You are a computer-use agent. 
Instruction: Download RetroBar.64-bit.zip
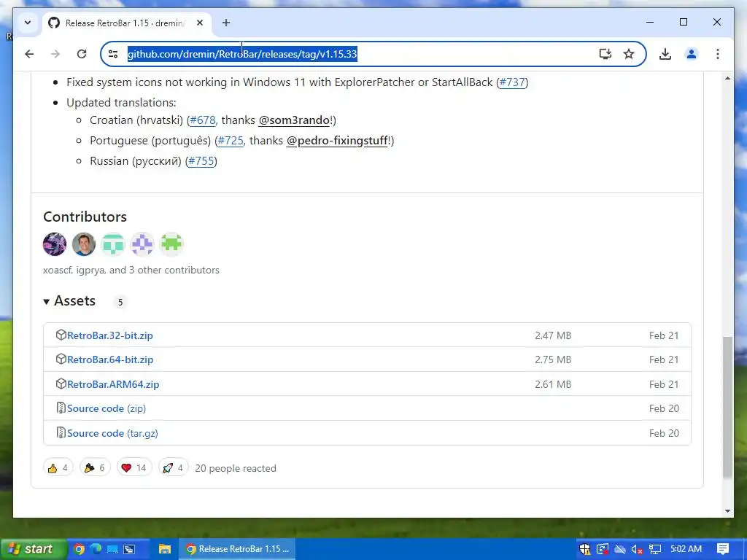tap(110, 359)
